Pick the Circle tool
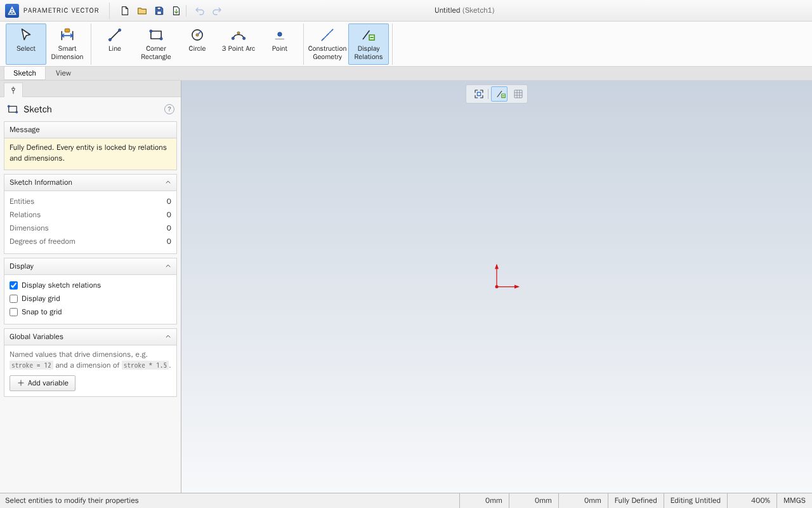Image resolution: width=812 pixels, height=508 pixels. (197, 44)
